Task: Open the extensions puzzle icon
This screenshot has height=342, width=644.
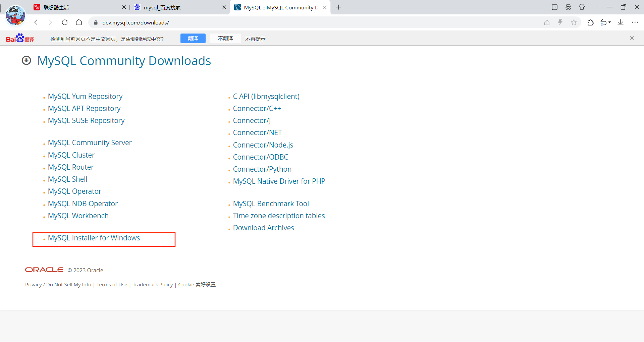Action: point(591,22)
